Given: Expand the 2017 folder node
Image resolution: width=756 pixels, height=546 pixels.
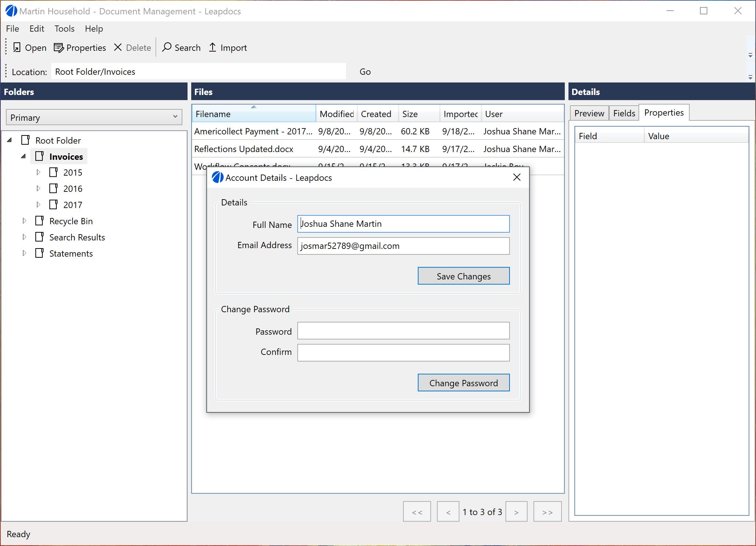Looking at the screenshot, I should (x=38, y=204).
